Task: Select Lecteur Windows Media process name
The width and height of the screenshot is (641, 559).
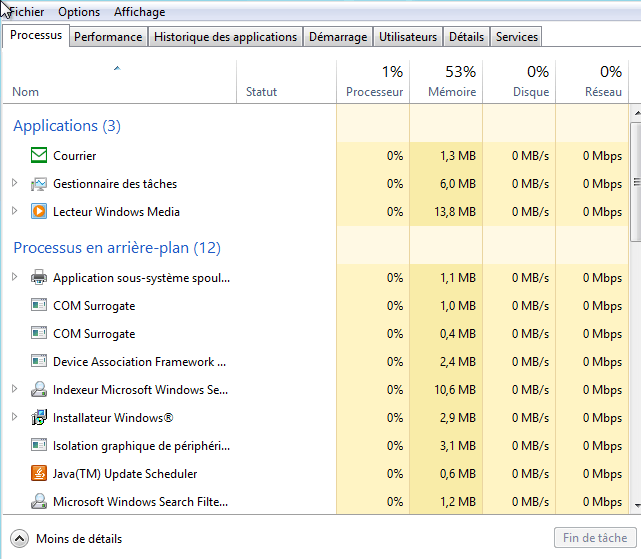Action: 117,211
